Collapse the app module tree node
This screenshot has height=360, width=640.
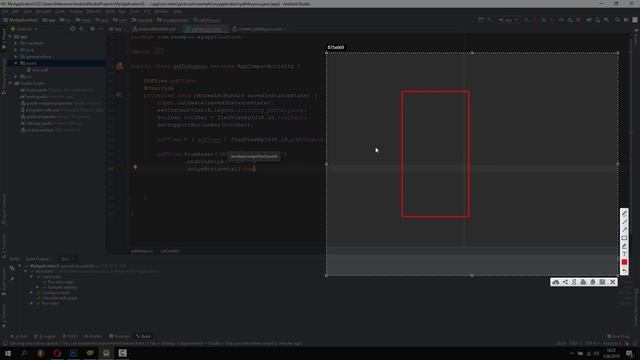pyautogui.click(x=10, y=36)
